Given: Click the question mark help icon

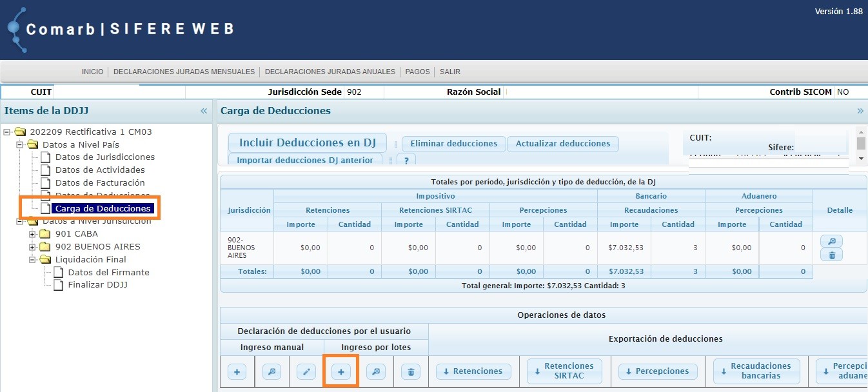Looking at the screenshot, I should pyautogui.click(x=406, y=160).
